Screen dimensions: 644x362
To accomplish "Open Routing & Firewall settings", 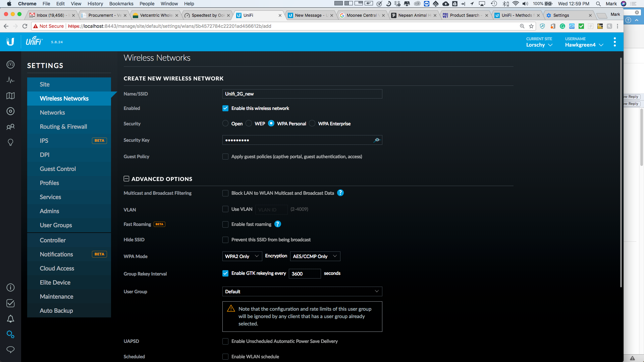I will tap(63, 127).
